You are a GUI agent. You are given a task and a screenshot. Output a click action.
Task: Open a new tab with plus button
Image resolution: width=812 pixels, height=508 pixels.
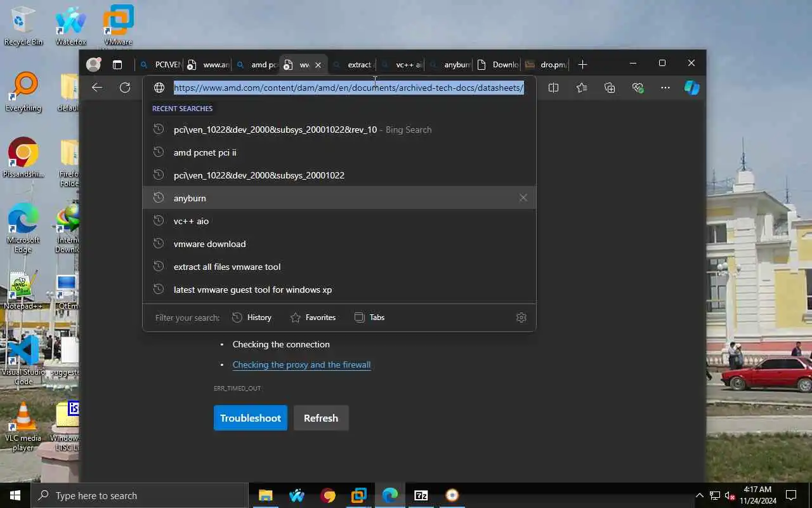point(582,64)
